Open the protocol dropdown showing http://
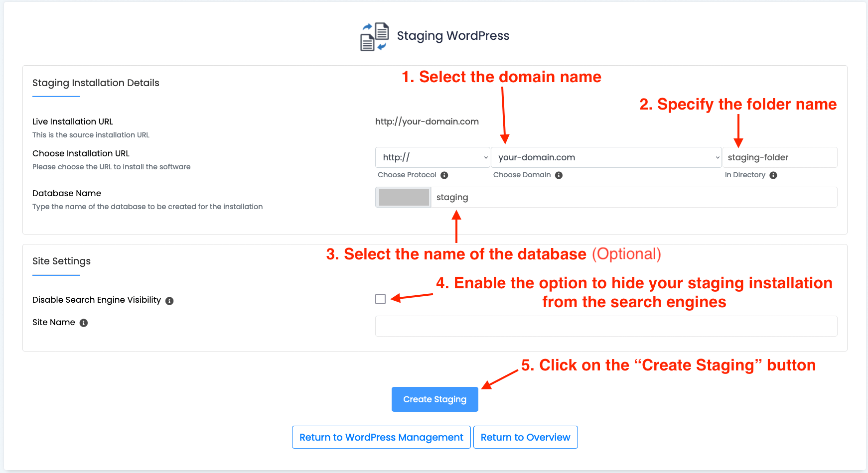 (x=432, y=157)
